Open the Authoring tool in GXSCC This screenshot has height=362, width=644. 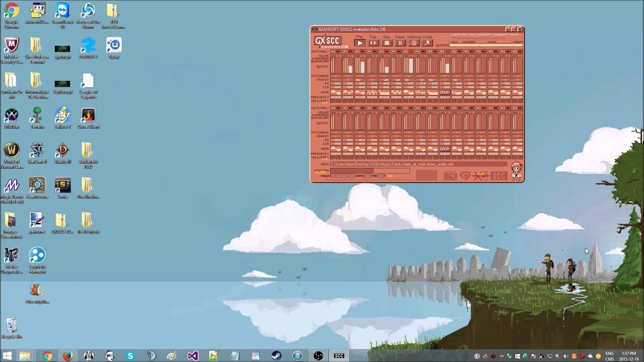414,43
